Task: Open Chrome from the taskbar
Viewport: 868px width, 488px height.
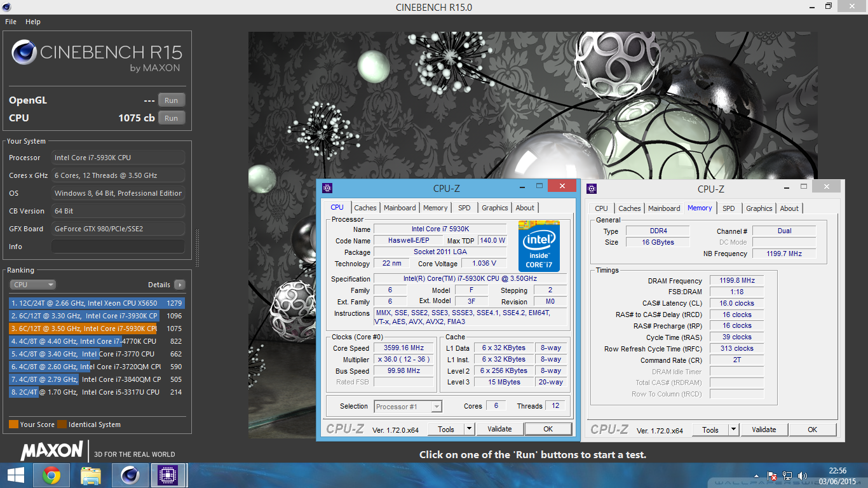Action: [x=51, y=475]
